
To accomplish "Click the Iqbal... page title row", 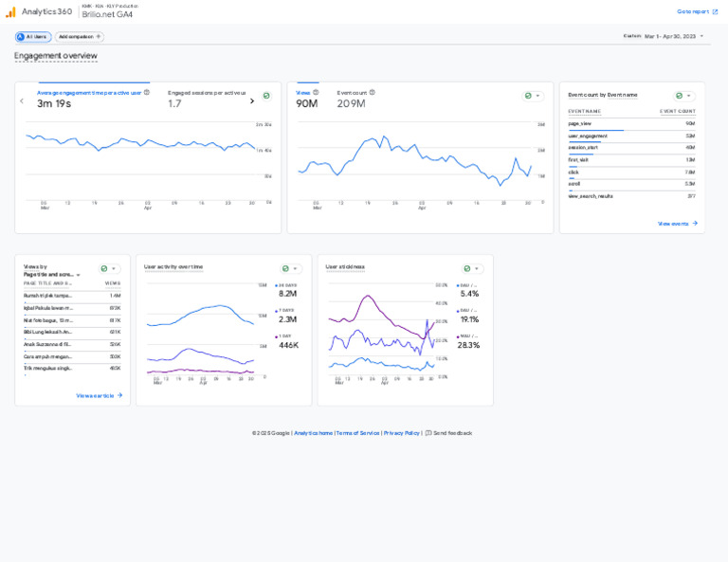I will (x=72, y=308).
